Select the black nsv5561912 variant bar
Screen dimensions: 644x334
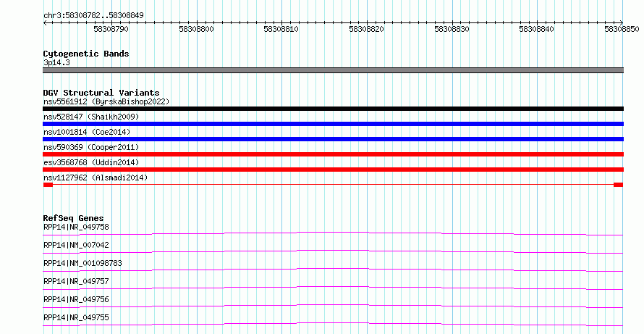click(x=333, y=109)
